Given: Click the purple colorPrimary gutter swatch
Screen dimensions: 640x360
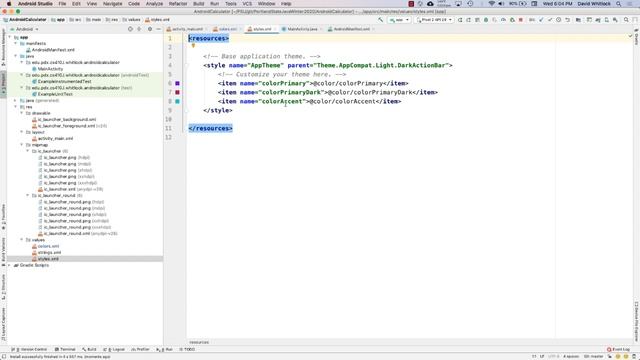Looking at the screenshot, I should [x=178, y=83].
